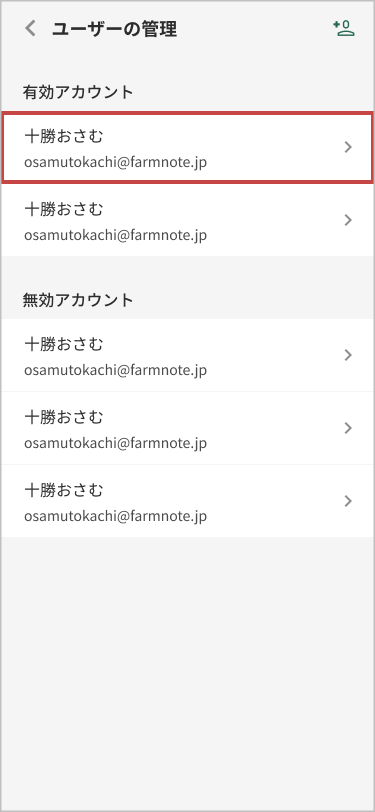The image size is (375, 812).
Task: Go back using the left arrow icon
Action: (31, 28)
